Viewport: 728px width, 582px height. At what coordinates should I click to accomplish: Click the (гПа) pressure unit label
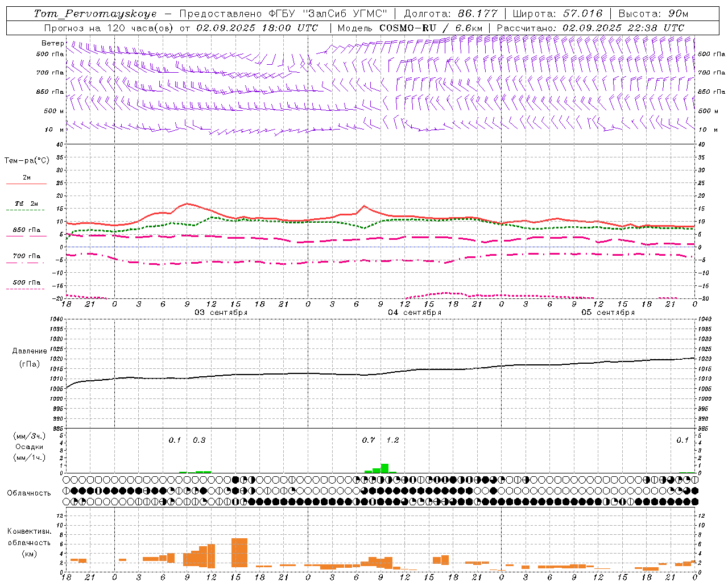30,364
